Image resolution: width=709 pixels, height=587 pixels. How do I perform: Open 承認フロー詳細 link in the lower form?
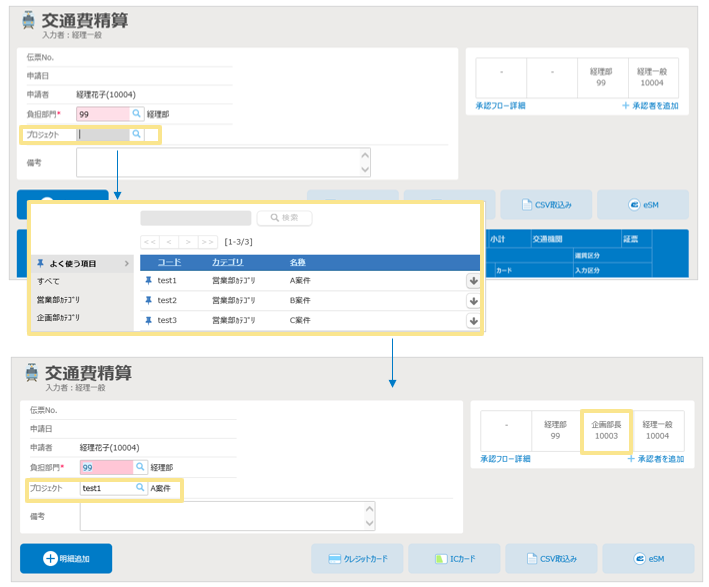(x=505, y=459)
